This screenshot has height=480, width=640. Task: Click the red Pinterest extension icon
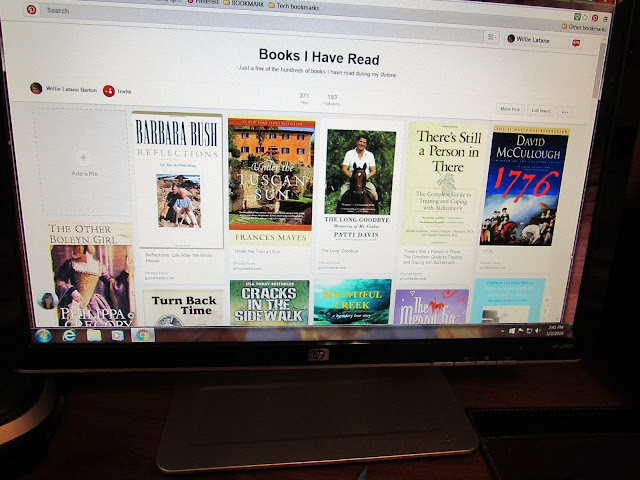point(595,18)
